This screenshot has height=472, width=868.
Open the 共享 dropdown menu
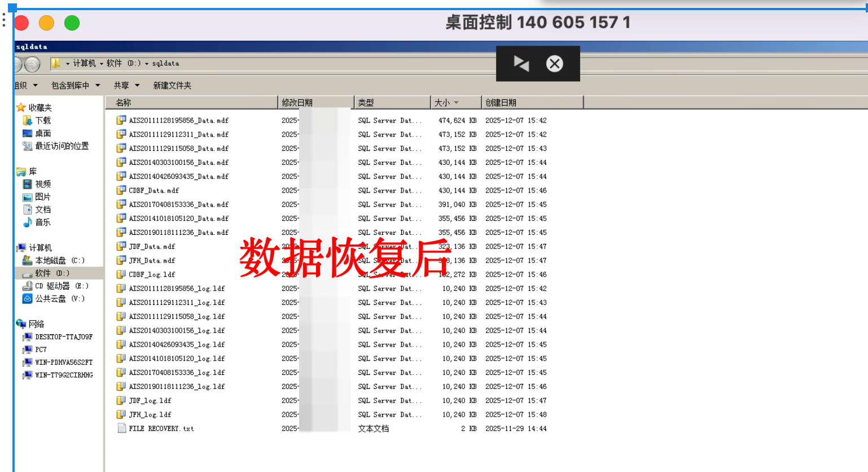pos(126,85)
